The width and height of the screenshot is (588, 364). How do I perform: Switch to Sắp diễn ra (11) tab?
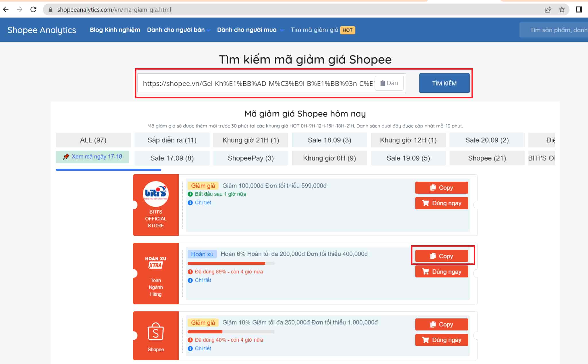point(172,140)
